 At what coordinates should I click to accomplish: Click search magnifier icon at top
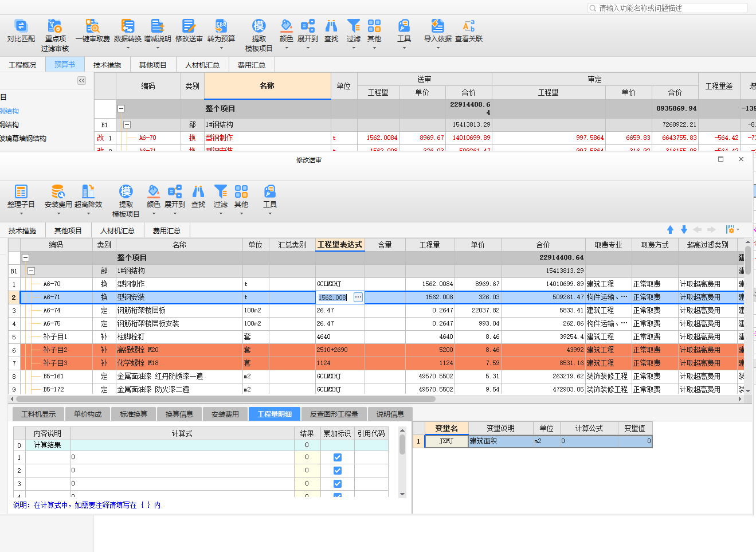tap(593, 8)
